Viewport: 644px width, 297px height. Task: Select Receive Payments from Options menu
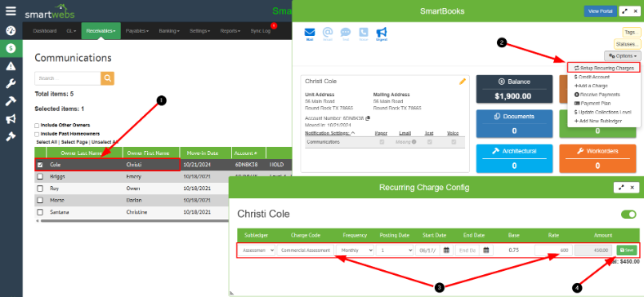(597, 95)
